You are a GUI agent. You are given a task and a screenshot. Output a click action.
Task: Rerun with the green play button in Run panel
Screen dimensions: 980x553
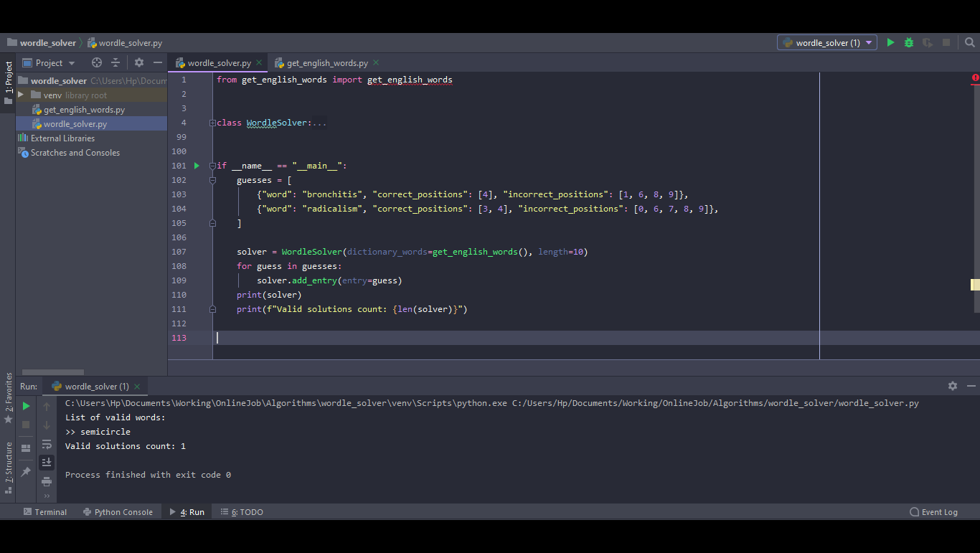pos(26,406)
